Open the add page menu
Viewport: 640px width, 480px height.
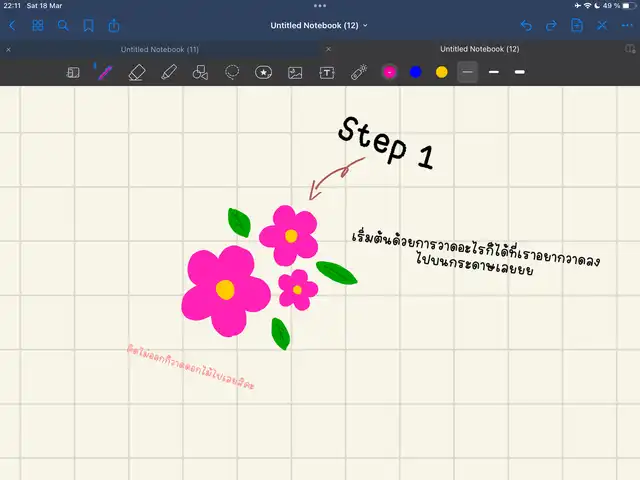[577, 25]
